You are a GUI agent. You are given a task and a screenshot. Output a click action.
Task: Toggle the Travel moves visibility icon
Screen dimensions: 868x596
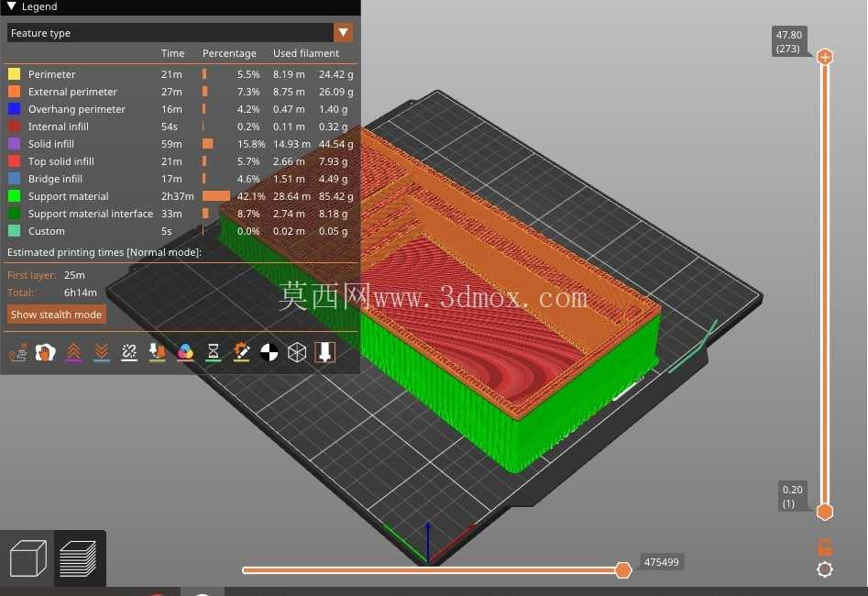tap(18, 352)
